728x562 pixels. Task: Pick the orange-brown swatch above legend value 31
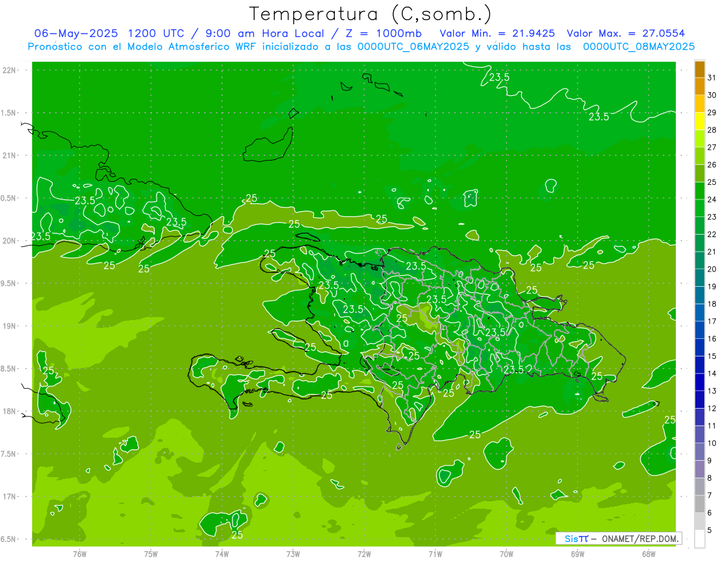tap(699, 69)
